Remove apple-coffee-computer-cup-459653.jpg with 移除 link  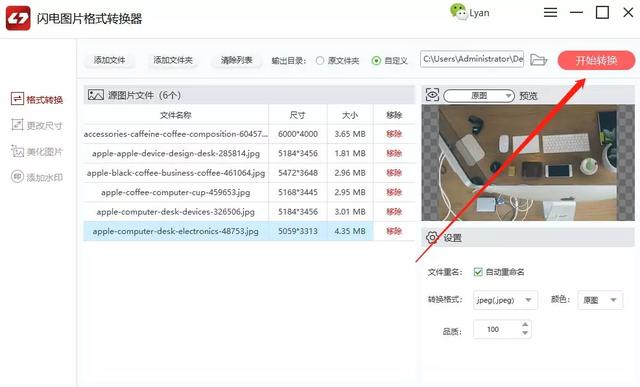[x=394, y=192]
